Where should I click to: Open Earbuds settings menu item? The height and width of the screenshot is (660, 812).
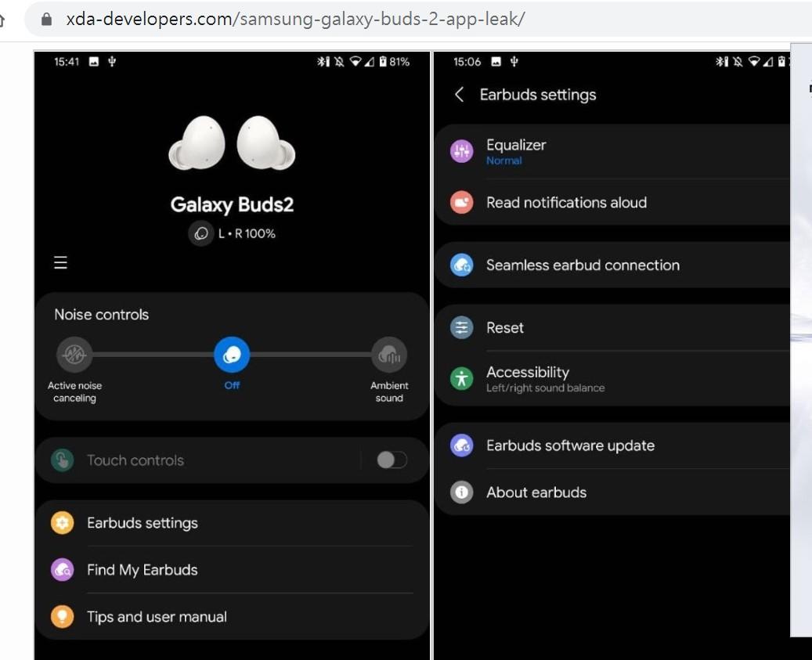pyautogui.click(x=143, y=523)
